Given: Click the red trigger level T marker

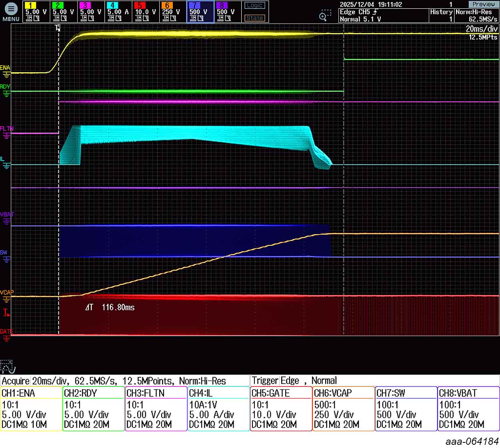Looking at the screenshot, I should 6,313.
